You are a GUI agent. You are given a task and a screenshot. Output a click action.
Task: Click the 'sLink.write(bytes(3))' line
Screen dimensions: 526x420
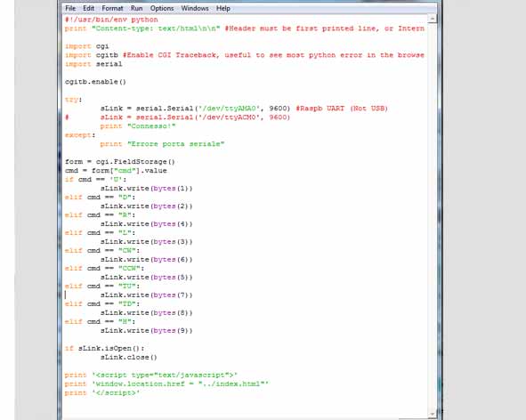pyautogui.click(x=147, y=242)
